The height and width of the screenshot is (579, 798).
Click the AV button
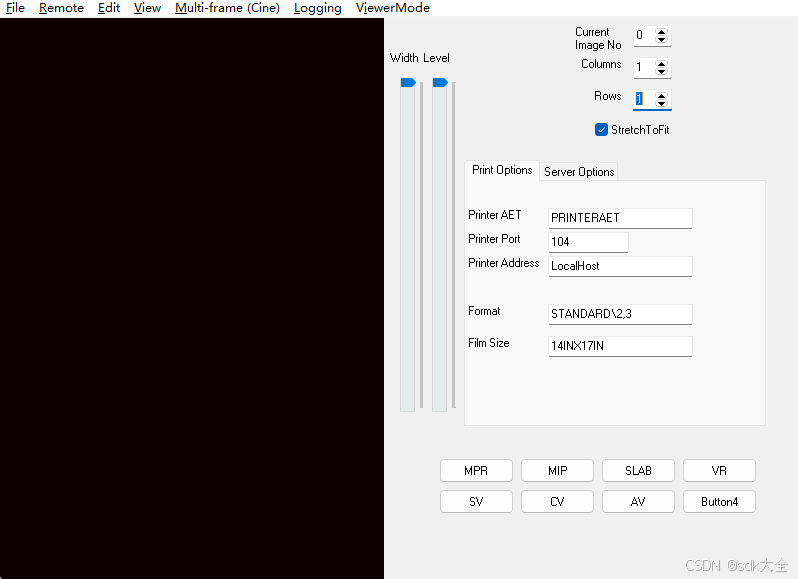[x=638, y=502]
